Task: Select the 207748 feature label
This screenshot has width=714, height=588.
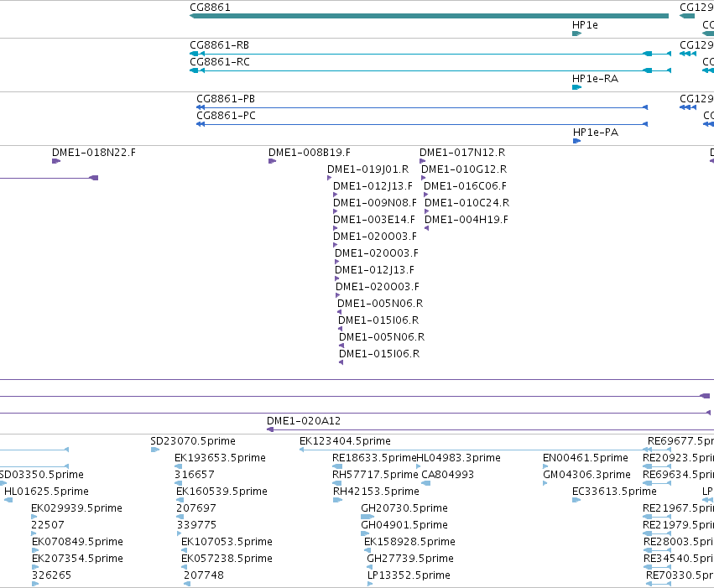Action: click(x=204, y=575)
